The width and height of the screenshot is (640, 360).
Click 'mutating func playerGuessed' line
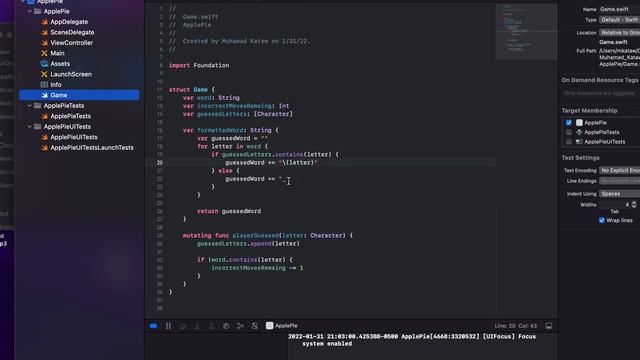(x=268, y=236)
